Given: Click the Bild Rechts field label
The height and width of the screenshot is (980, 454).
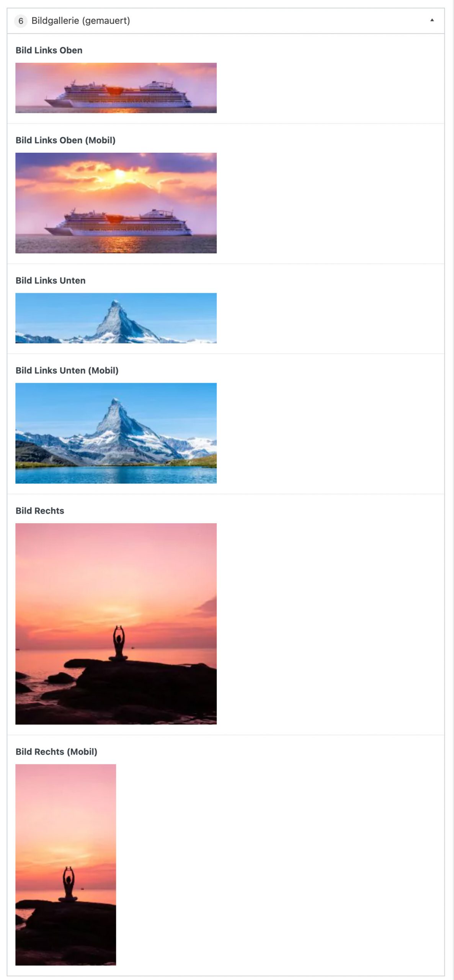Looking at the screenshot, I should click(40, 511).
